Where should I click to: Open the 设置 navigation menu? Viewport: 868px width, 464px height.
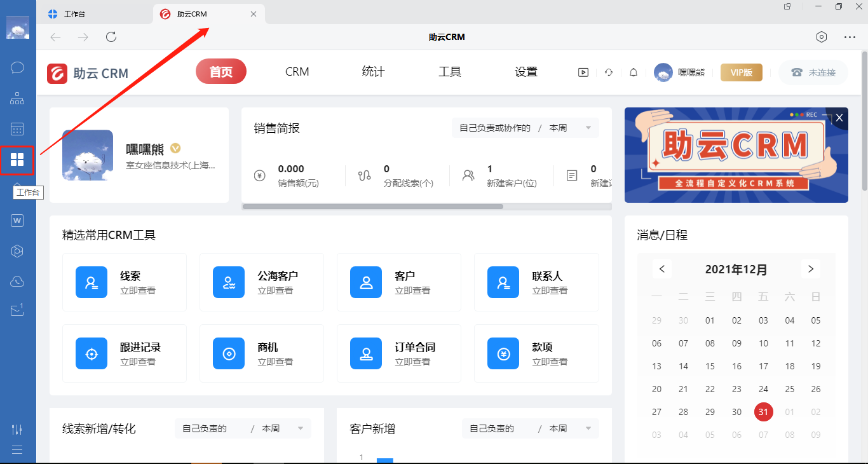click(x=526, y=72)
